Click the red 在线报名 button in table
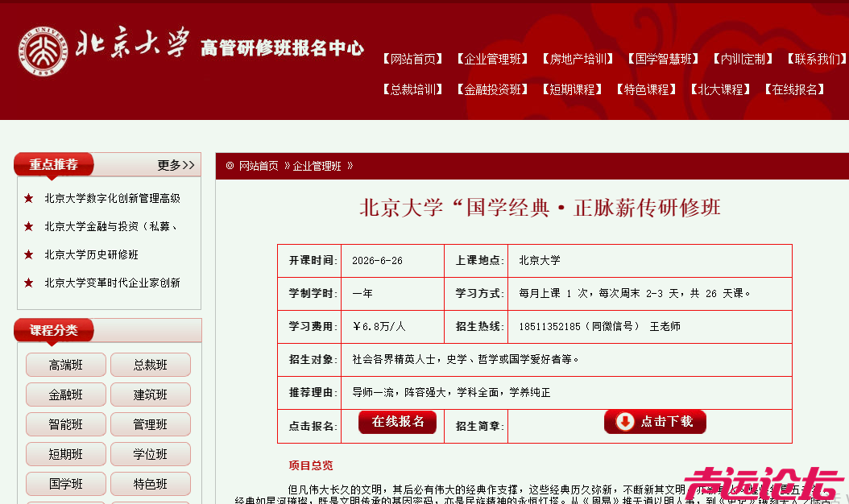Screen dimensions: 849x504 pyautogui.click(x=397, y=422)
